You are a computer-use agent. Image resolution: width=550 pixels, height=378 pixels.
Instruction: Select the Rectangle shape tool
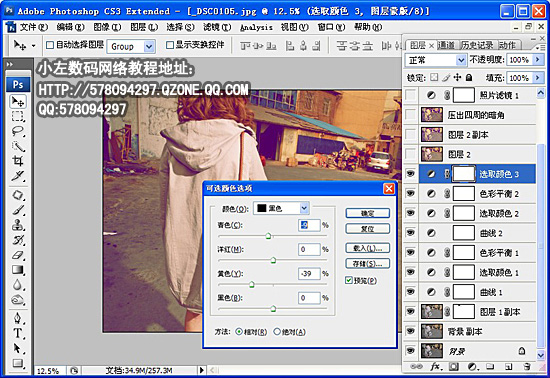pyautogui.click(x=18, y=363)
